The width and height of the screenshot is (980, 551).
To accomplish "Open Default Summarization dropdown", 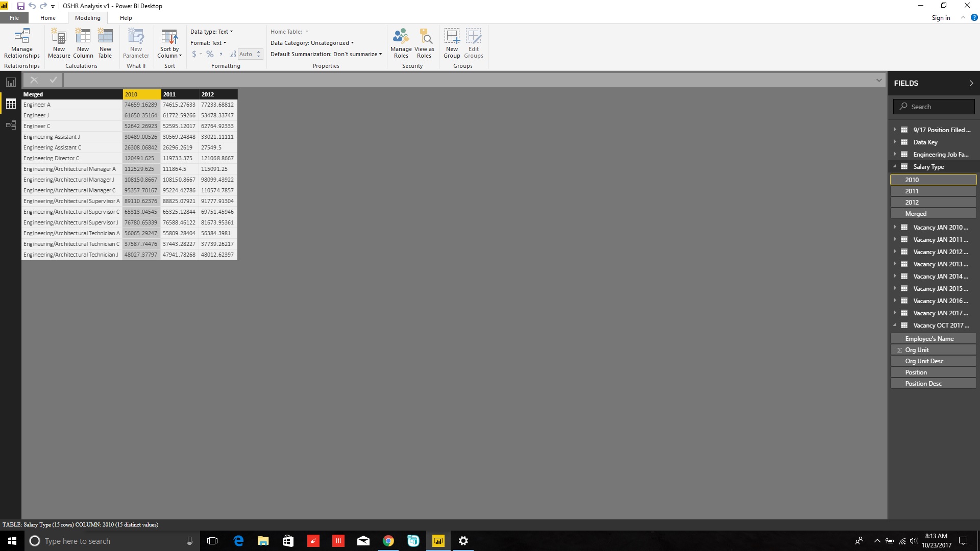I will pyautogui.click(x=326, y=54).
